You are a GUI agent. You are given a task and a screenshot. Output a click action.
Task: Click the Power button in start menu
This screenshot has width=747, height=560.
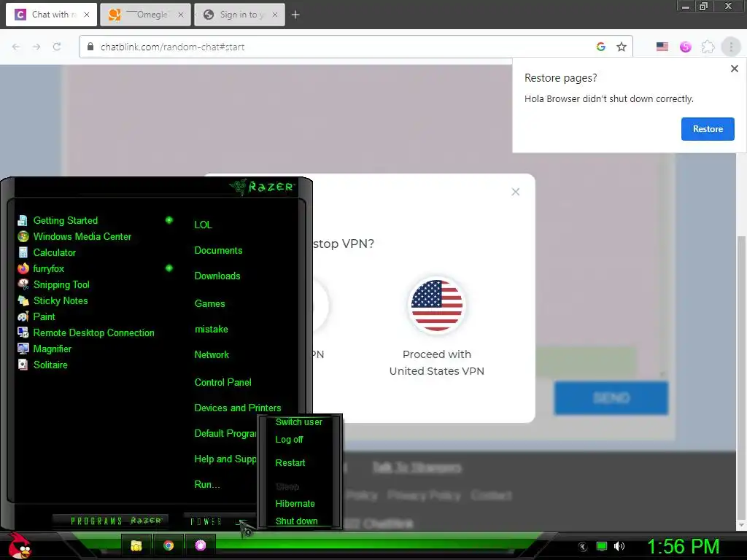coord(207,521)
